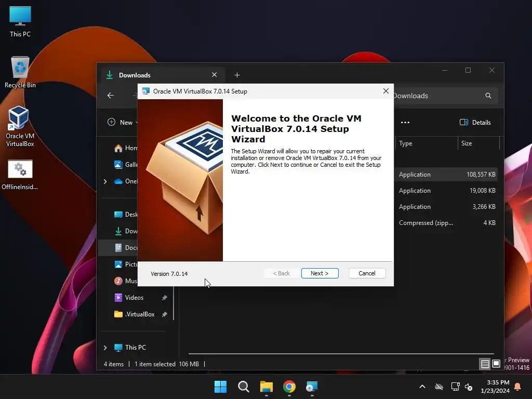Open Pictures in the File Explorer sidebar
Viewport: 532px width, 399px height.
click(x=126, y=264)
